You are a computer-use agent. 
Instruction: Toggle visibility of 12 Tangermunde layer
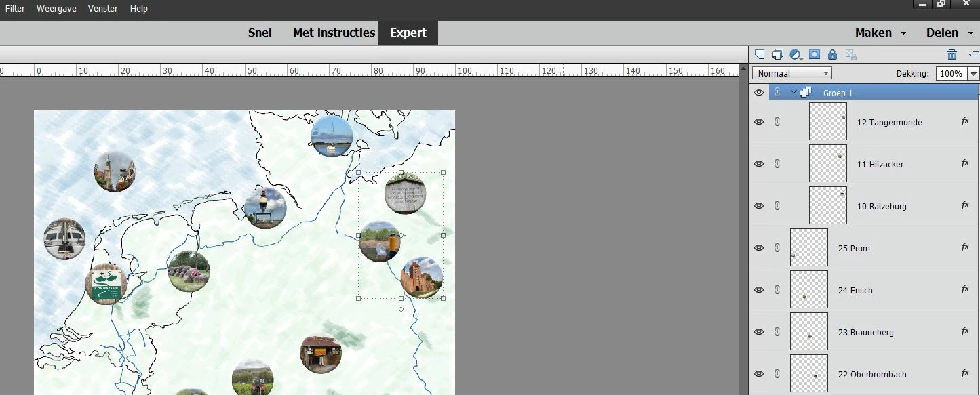[x=759, y=122]
